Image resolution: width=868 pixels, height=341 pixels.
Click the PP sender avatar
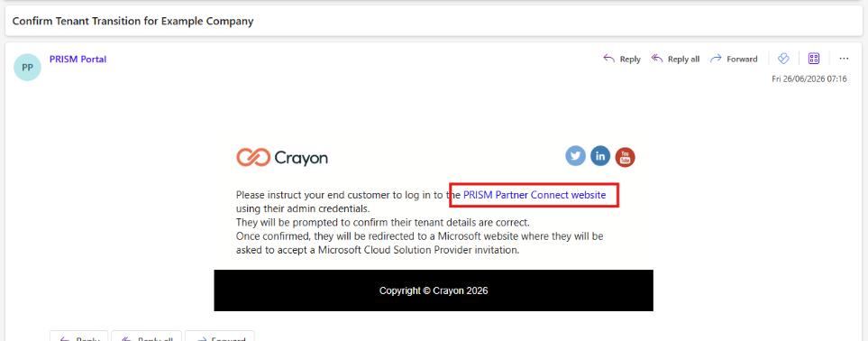click(27, 67)
